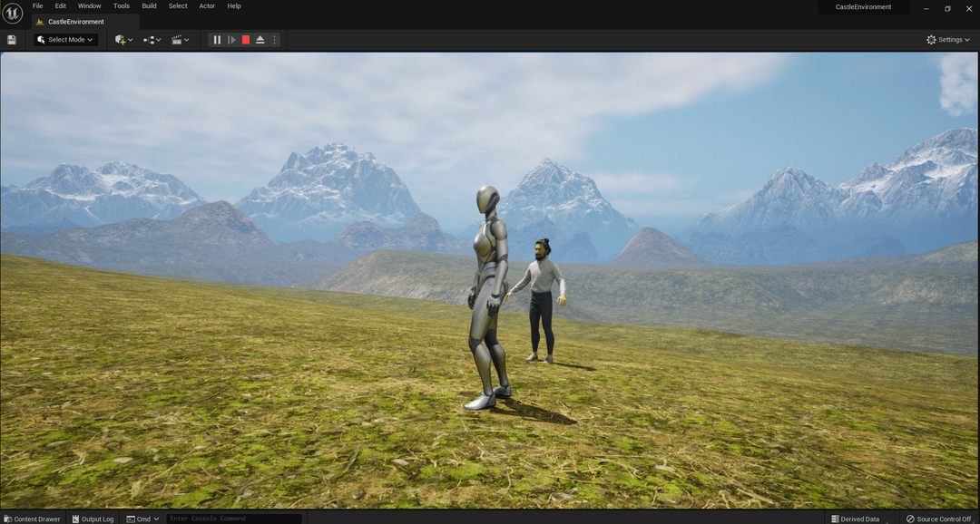Click the CastleEnvironment project name label
Screen dimensions: 980x524
(863, 7)
